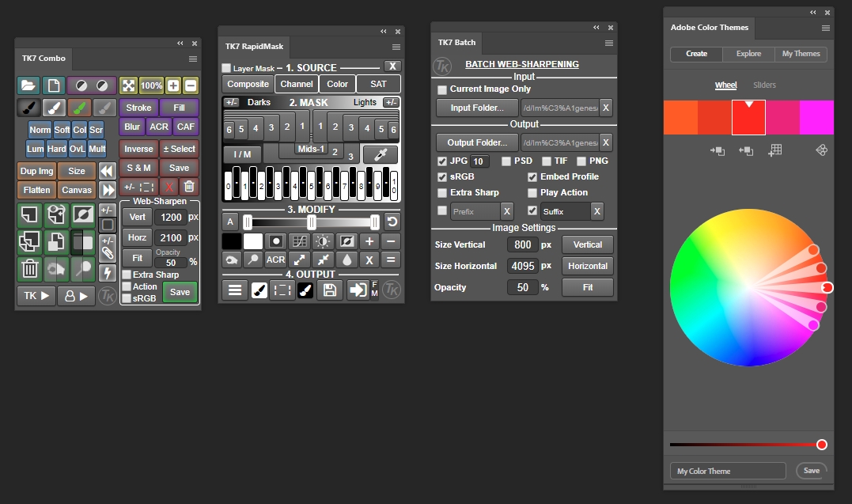Select the Channel source tab in RapidMask

(x=297, y=85)
